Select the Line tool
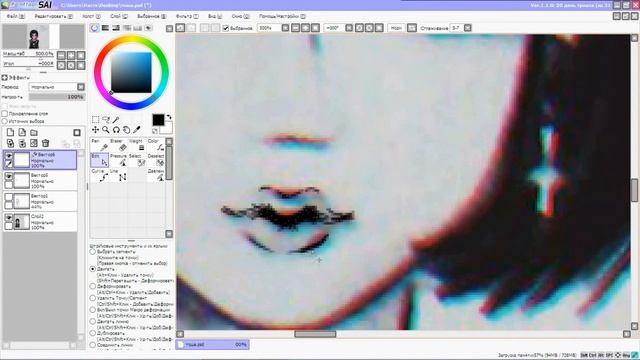 (x=118, y=176)
